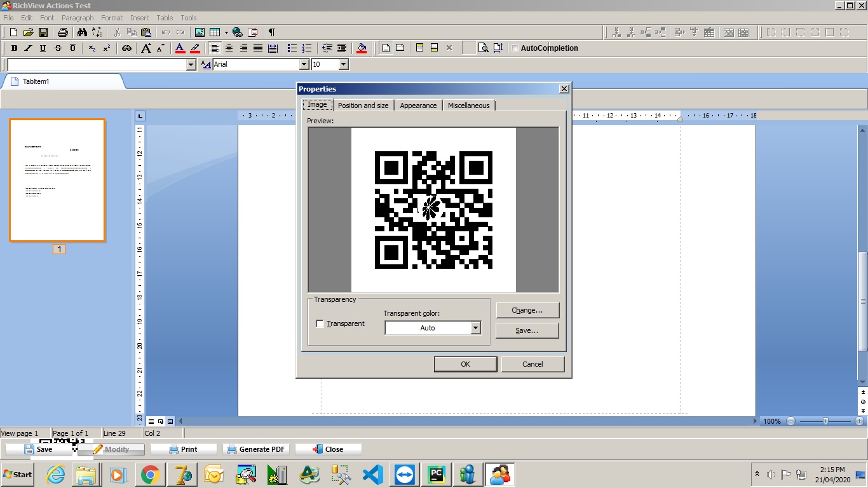Show paragraph marks pilcrow icon
The height and width of the screenshot is (488, 868).
(x=272, y=32)
